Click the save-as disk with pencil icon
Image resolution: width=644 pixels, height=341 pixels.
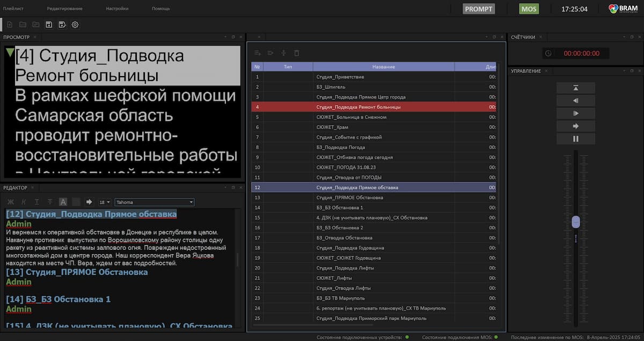point(62,25)
